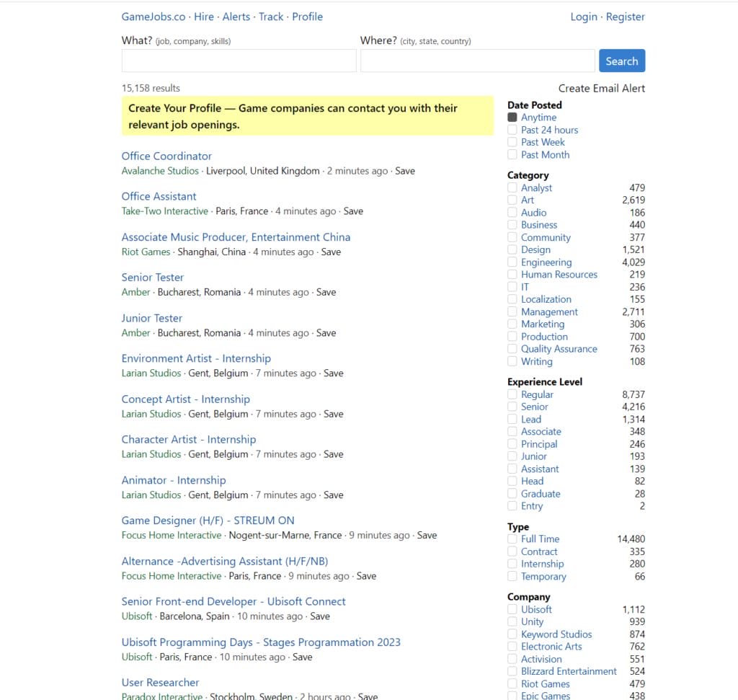Enable the Engineering category checkbox
Viewport: 738px width, 700px height.
pos(512,262)
